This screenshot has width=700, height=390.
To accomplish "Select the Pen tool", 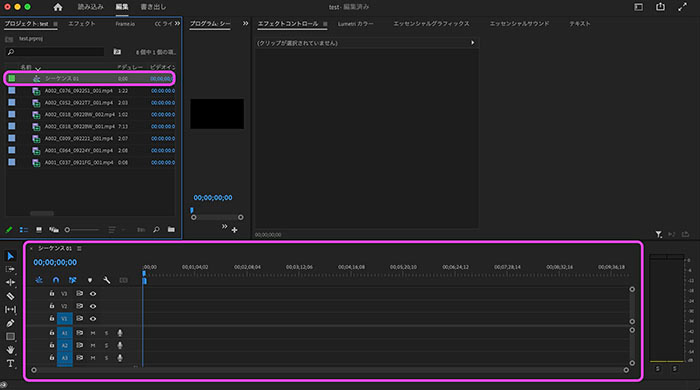I will 10,323.
